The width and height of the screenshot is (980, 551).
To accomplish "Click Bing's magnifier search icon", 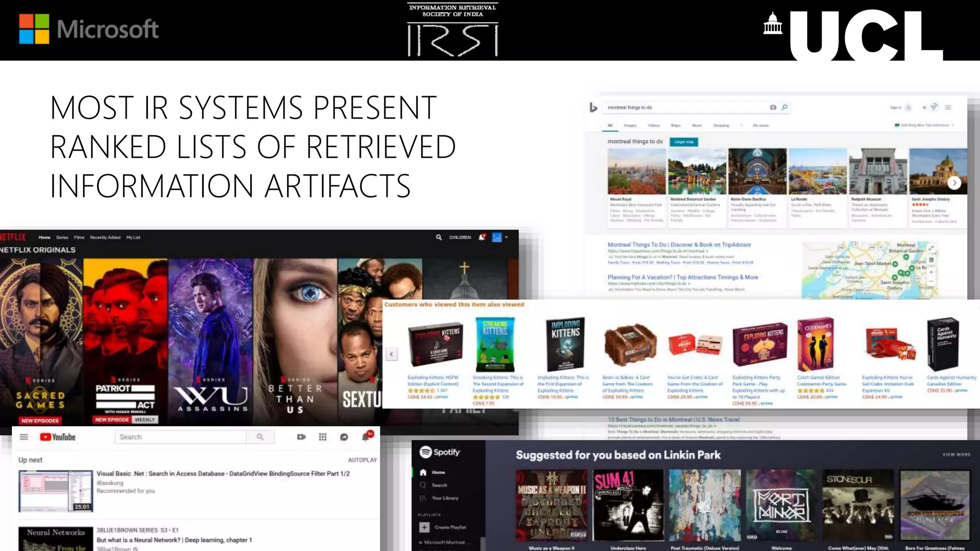I will tap(784, 107).
